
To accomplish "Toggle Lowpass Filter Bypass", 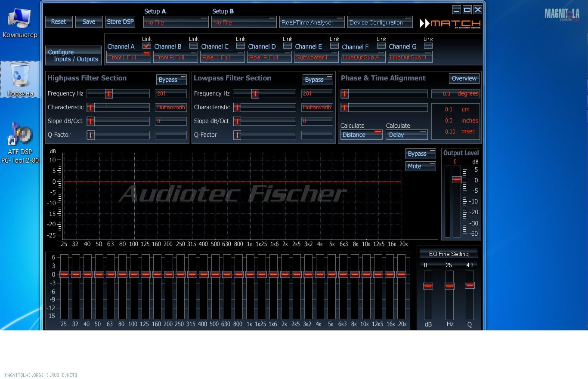I will tap(318, 80).
